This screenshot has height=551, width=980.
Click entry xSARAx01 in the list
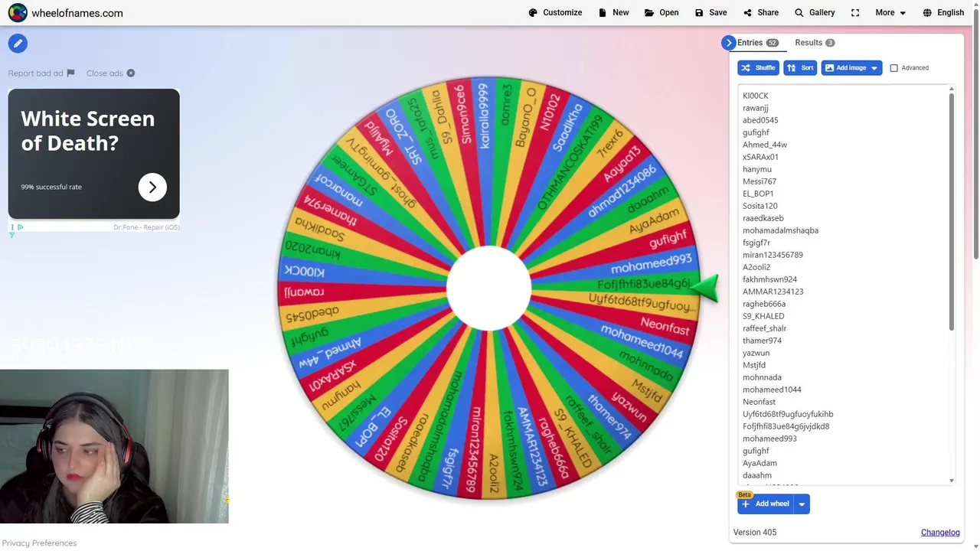(x=760, y=157)
